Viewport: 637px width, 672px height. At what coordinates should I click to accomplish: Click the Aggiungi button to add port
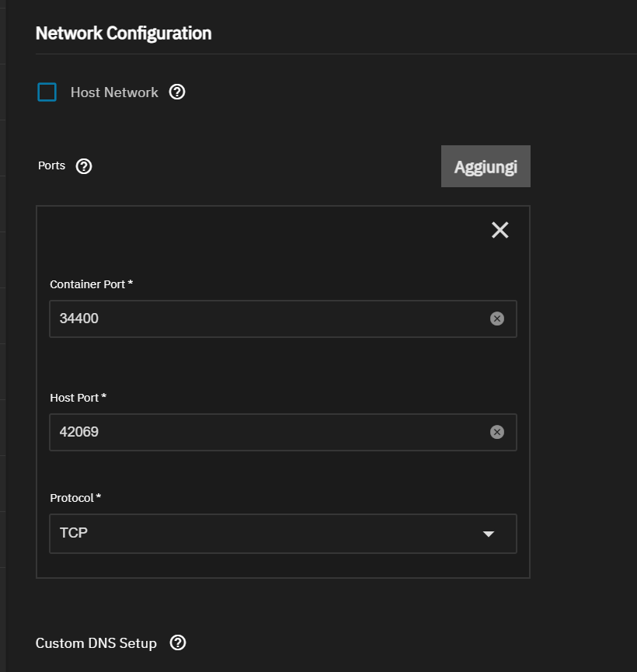pos(486,166)
